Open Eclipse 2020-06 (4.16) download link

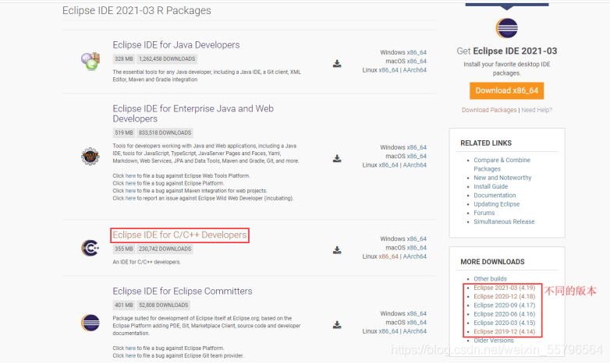(x=504, y=314)
